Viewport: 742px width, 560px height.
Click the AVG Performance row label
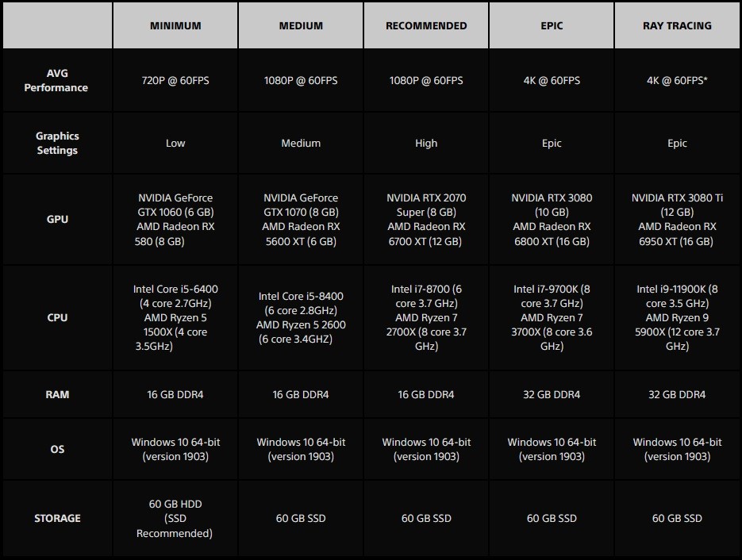(57, 80)
